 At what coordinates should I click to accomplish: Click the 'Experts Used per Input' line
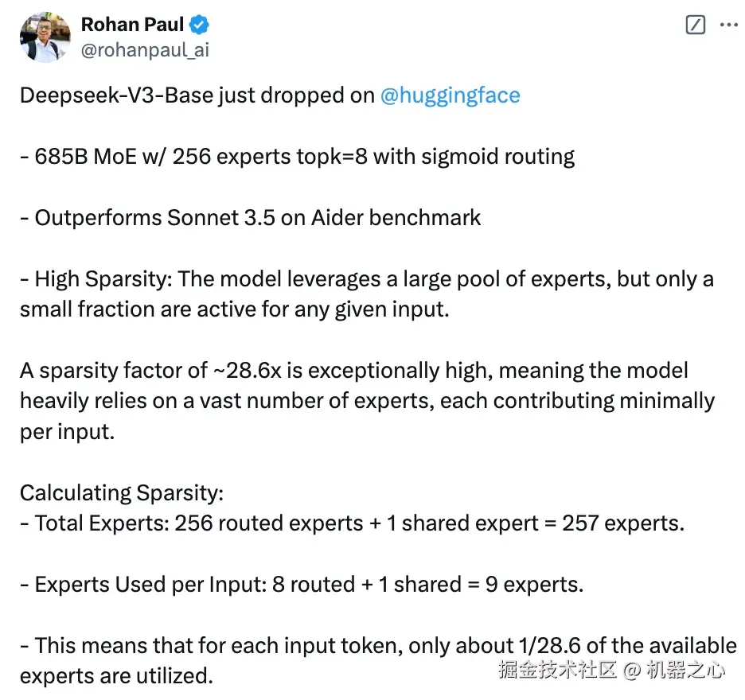click(x=302, y=585)
